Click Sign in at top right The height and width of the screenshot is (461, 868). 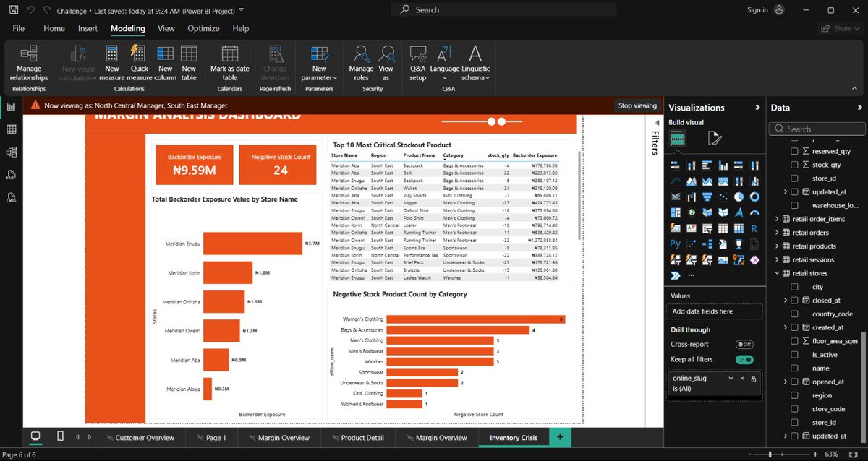click(757, 10)
